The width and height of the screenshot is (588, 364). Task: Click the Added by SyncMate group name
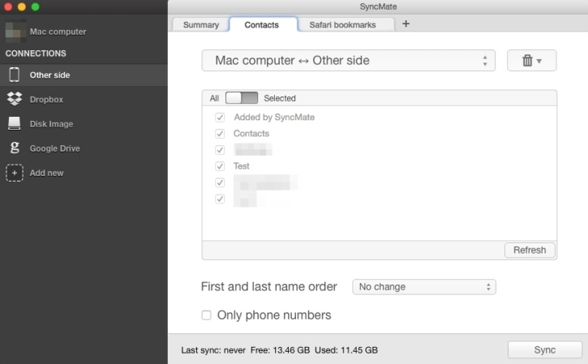tap(274, 117)
